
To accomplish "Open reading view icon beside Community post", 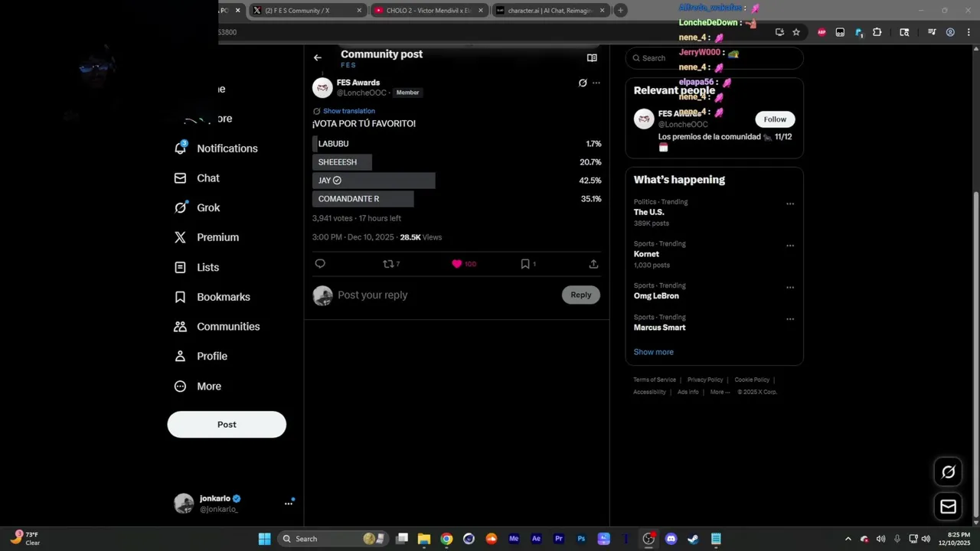I will click(x=592, y=57).
